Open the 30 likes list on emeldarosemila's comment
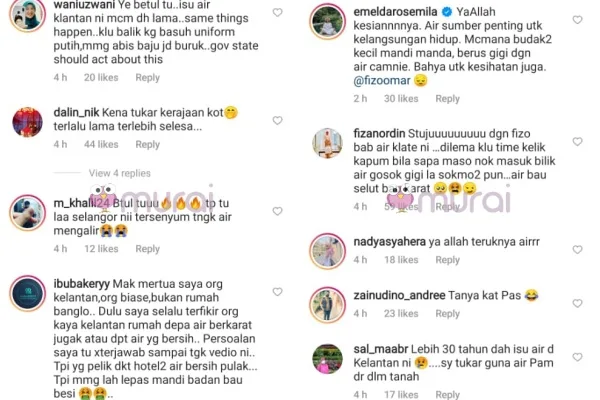The height and width of the screenshot is (400, 600). 401,99
